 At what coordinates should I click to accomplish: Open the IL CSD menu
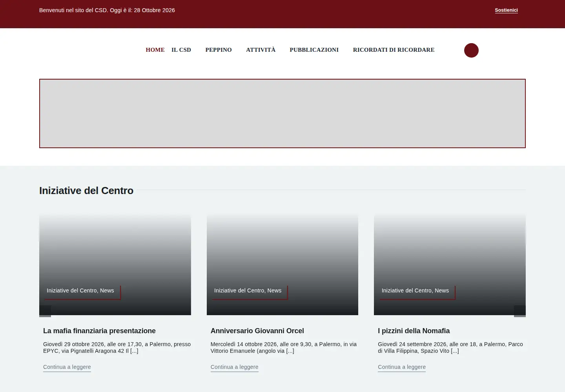[181, 50]
